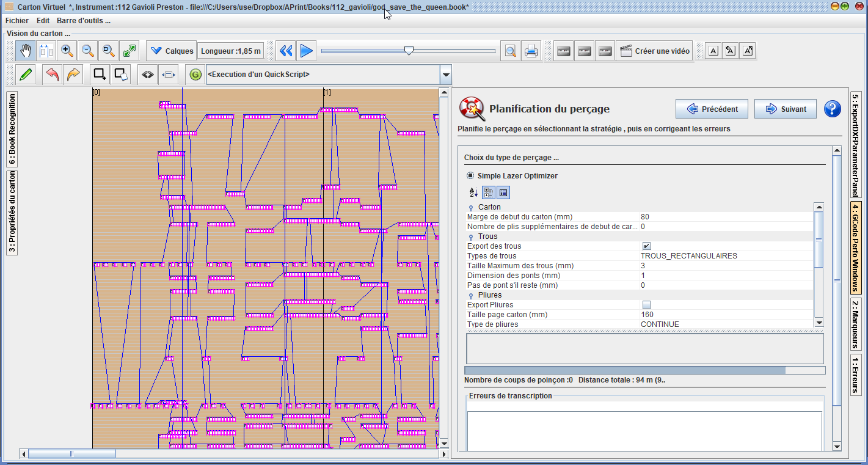Click the rewind double-arrow button
Viewport: 868px width, 465px height.
[x=286, y=51]
